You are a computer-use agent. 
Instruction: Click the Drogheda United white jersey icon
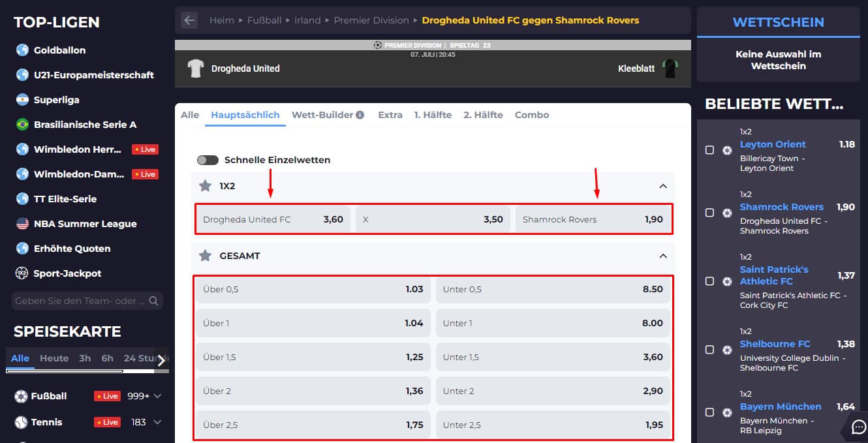pos(196,69)
